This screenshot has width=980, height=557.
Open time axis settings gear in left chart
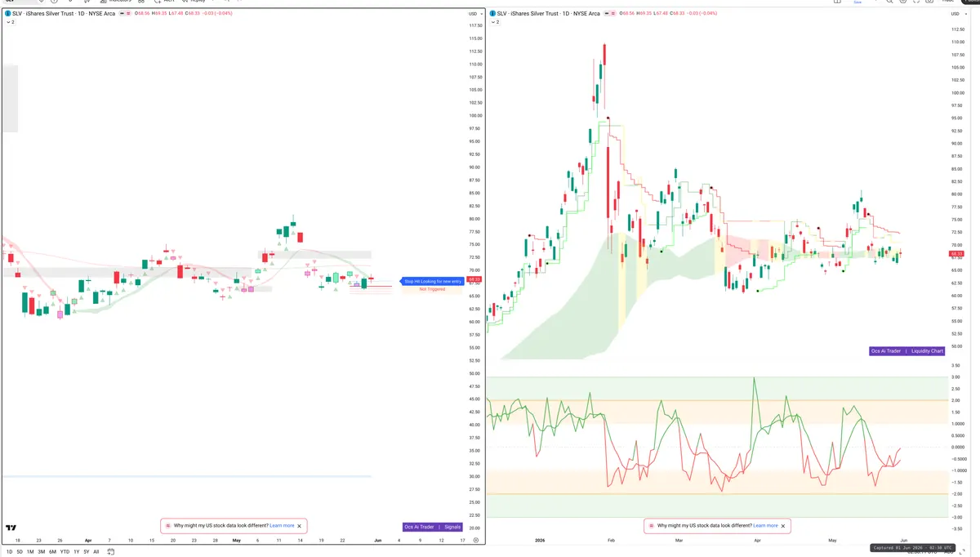coord(476,541)
